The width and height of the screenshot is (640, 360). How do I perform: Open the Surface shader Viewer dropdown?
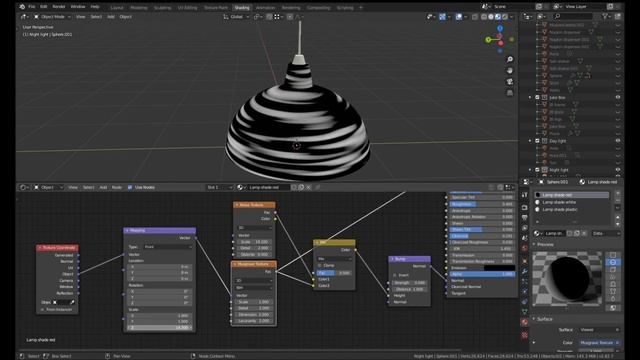pos(599,329)
